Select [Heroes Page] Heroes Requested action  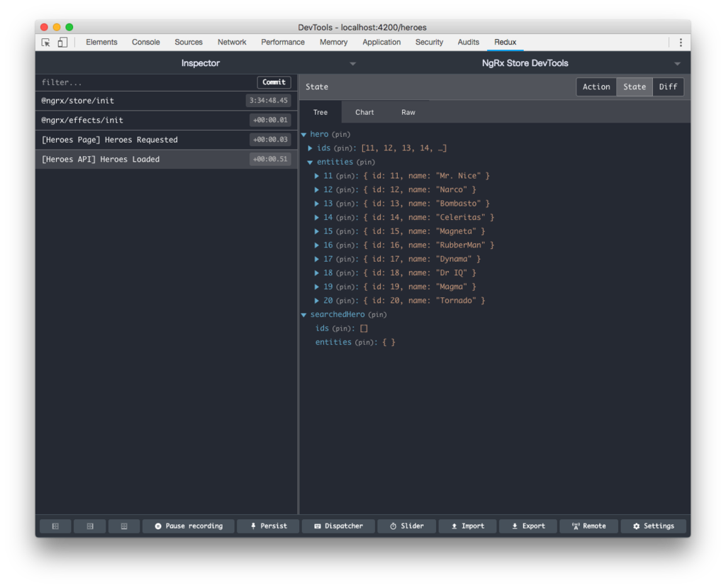point(166,140)
